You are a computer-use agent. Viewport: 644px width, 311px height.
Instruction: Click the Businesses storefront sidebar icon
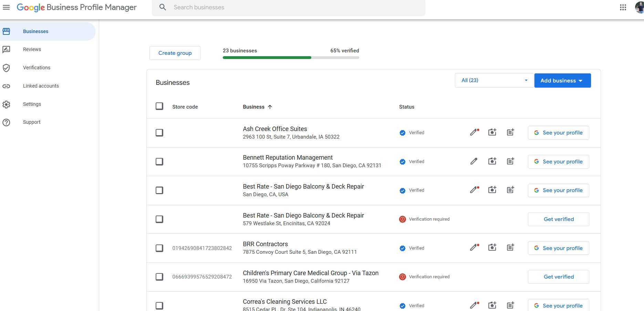6,31
